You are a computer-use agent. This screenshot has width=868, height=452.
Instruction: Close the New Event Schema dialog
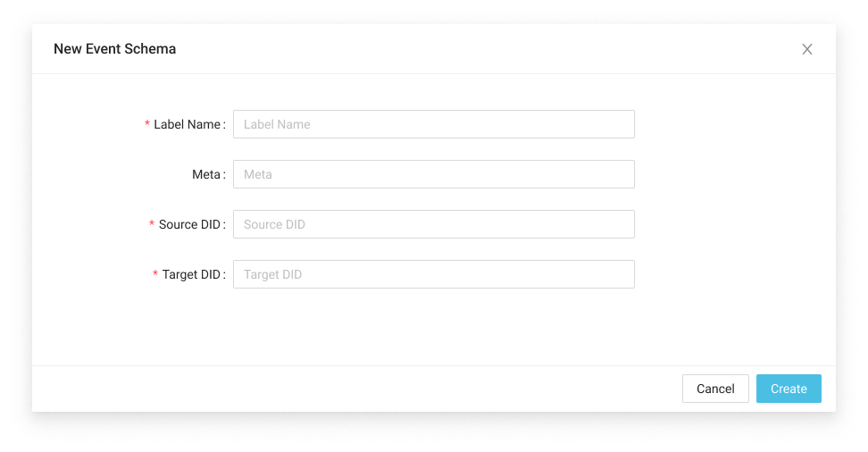pos(807,49)
